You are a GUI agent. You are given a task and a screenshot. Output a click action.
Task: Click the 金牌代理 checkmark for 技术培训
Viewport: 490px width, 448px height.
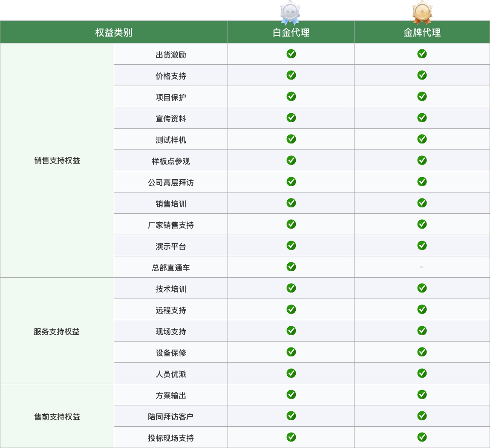[x=422, y=288]
